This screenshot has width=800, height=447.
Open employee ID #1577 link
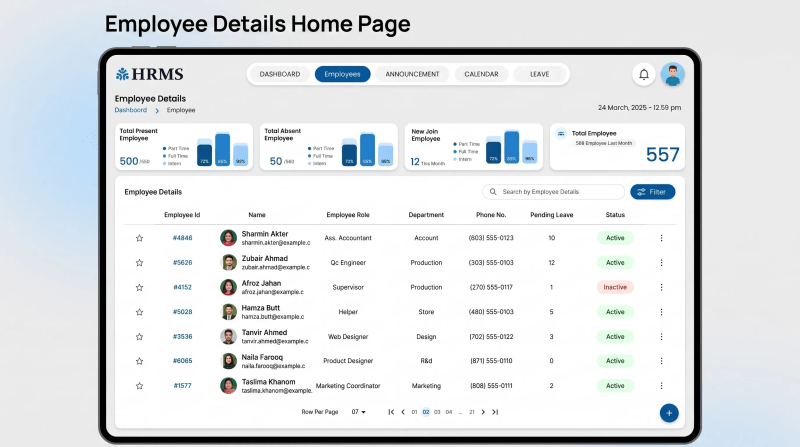pyautogui.click(x=182, y=386)
